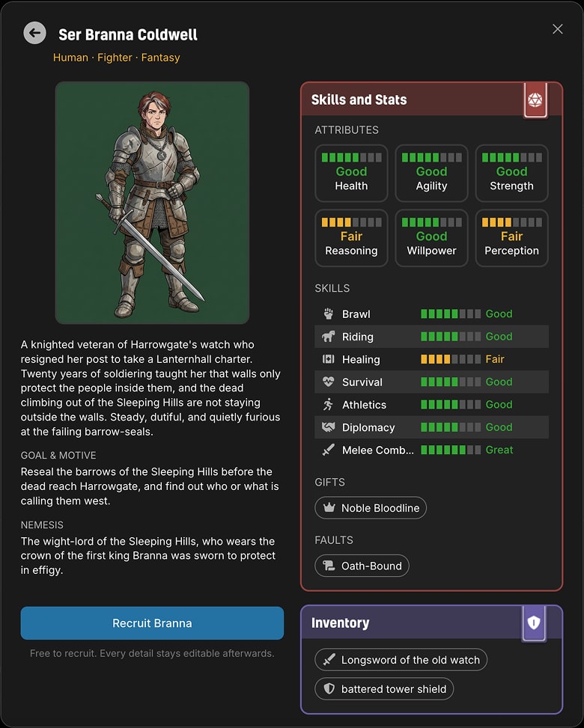The width and height of the screenshot is (584, 728).
Task: Click the NEMESIS heading
Action: click(42, 525)
